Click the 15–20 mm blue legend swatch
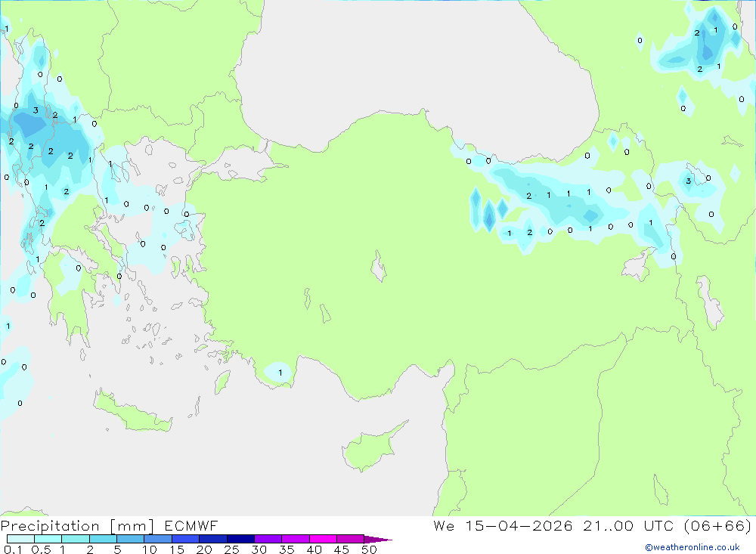Screen dimensions: 756x554 pos(185,539)
